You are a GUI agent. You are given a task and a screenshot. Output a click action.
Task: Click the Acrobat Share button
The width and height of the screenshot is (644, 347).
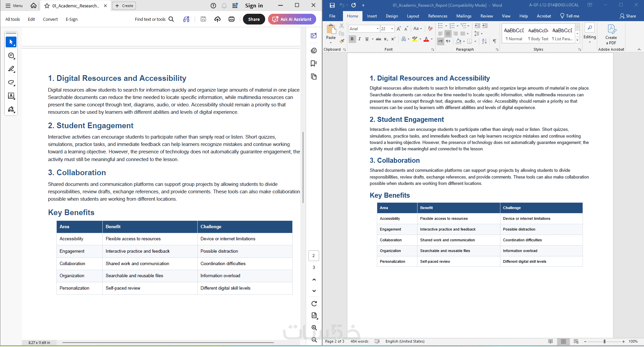pos(254,19)
